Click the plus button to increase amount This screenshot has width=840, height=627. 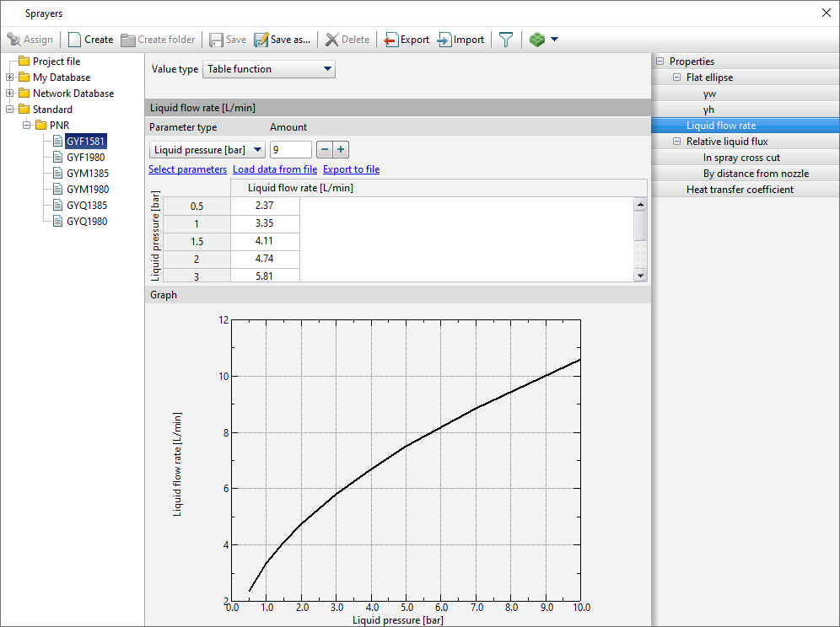(x=341, y=150)
